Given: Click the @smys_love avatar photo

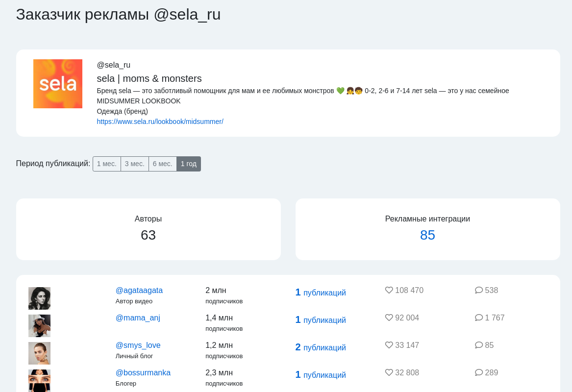Looking at the screenshot, I should tap(39, 353).
